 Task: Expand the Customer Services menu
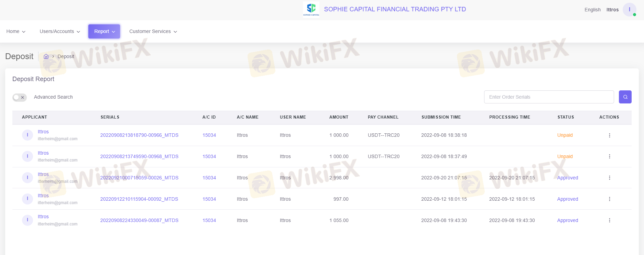click(153, 31)
